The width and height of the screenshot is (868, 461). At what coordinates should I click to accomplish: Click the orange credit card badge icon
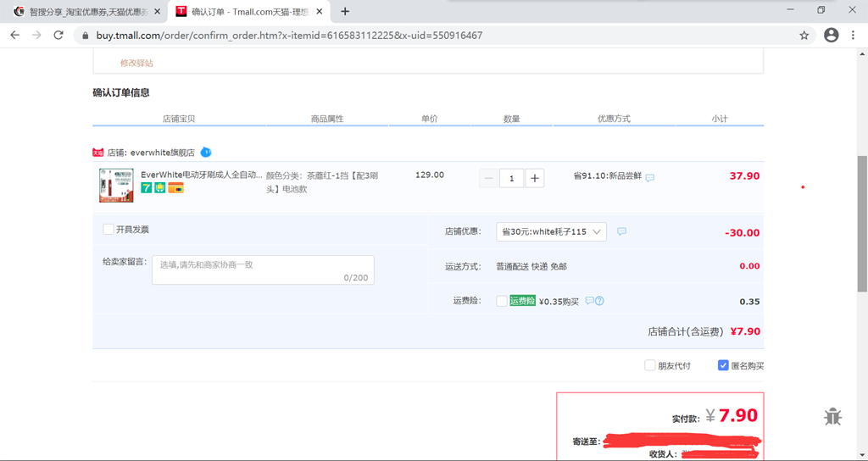click(175, 188)
